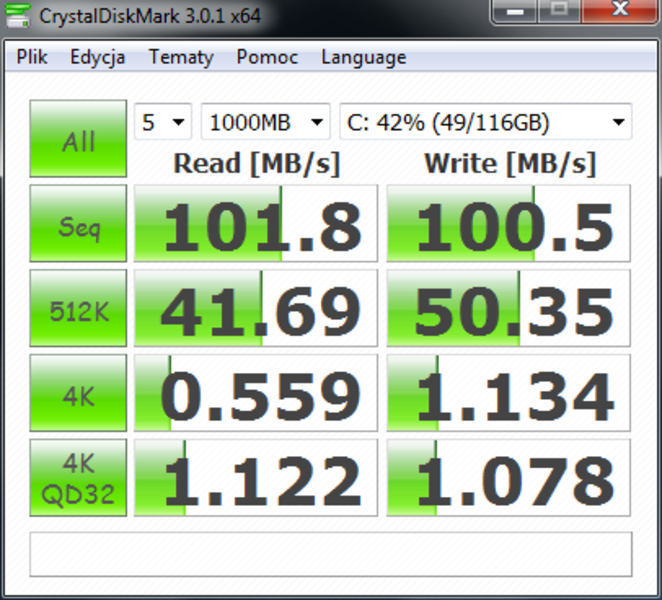Open the test count dropdown showing 5
This screenshot has height=600, width=662.
[163, 122]
